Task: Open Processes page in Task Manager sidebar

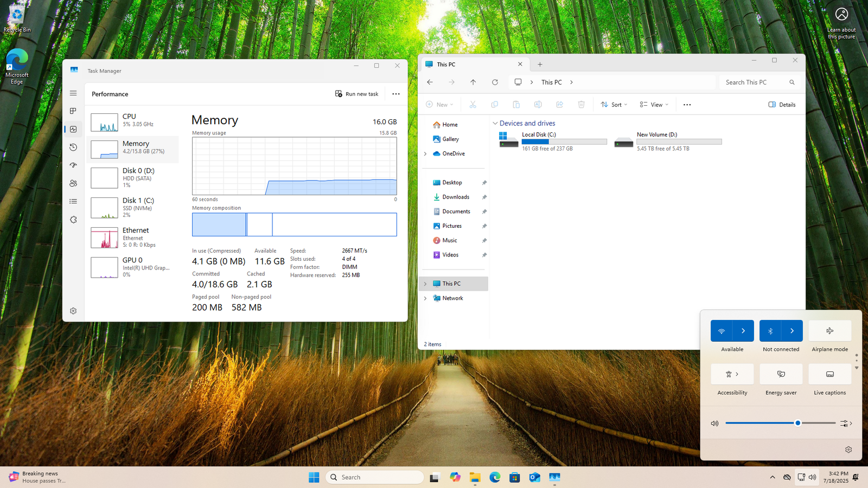Action: pos(73,111)
